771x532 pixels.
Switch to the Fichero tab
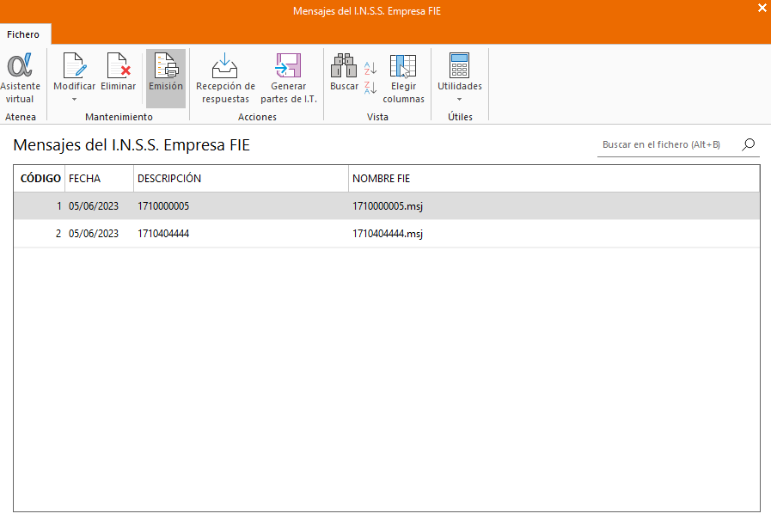[23, 34]
